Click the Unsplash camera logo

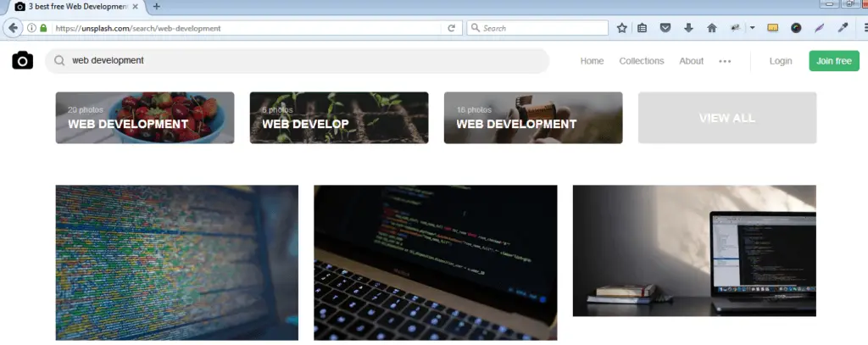point(23,61)
